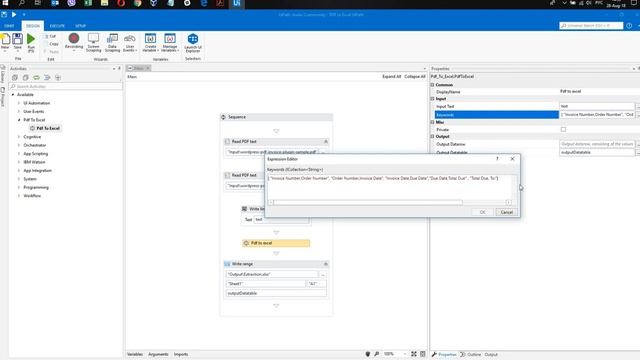Switch to the SETUP ribbon tab
The width and height of the screenshot is (640, 360).
[80, 26]
